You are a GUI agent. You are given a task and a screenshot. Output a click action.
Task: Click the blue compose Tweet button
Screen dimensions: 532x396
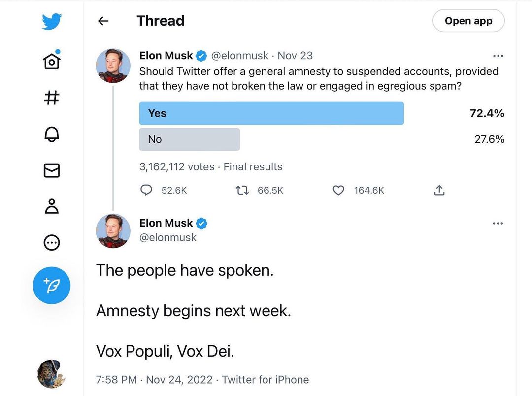pyautogui.click(x=52, y=285)
